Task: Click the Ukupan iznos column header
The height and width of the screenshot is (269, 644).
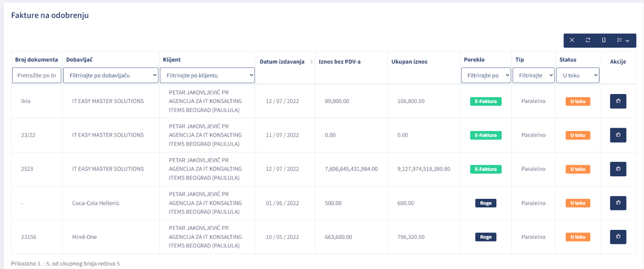Action: pos(409,62)
